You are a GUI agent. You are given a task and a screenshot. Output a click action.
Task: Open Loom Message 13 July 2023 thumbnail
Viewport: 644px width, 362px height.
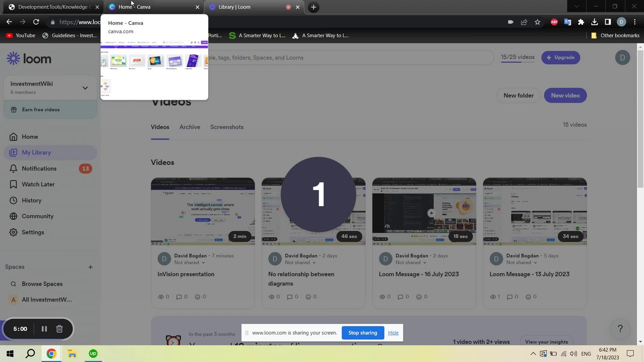pos(535,211)
